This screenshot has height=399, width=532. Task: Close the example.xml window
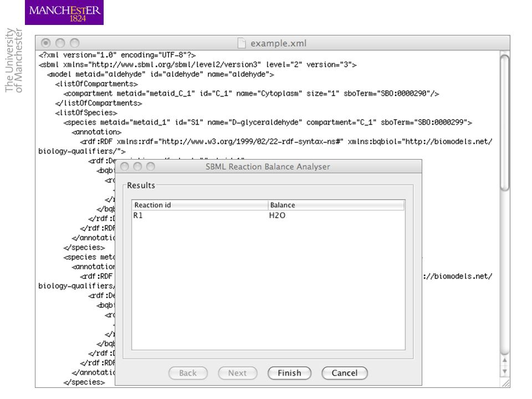click(x=46, y=43)
